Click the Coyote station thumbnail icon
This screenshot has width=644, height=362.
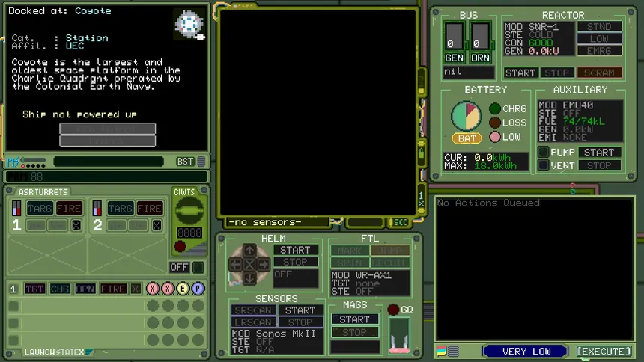189,24
